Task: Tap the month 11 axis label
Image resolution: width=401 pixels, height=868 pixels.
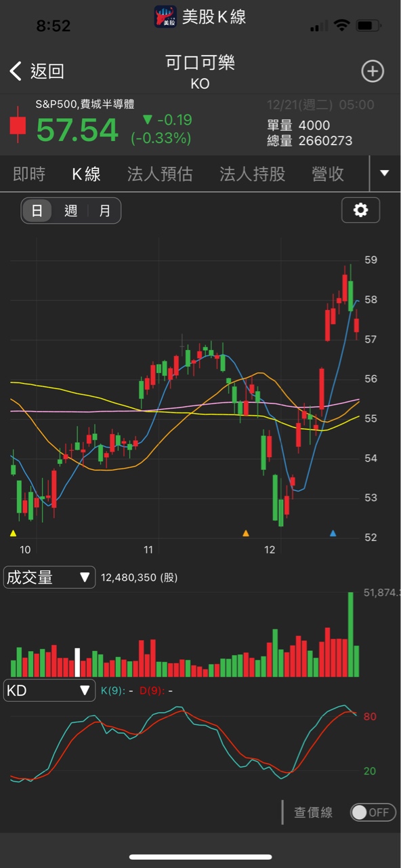Action: tap(148, 549)
